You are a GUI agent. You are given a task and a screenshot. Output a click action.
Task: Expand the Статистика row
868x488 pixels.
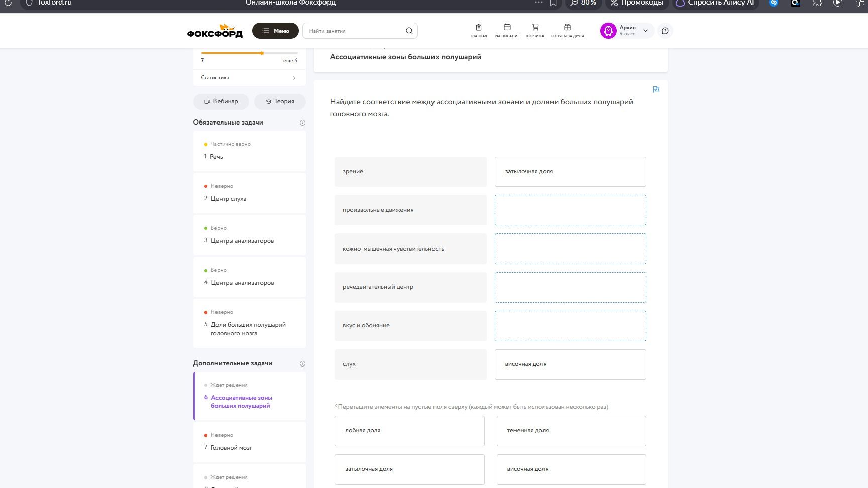(249, 78)
